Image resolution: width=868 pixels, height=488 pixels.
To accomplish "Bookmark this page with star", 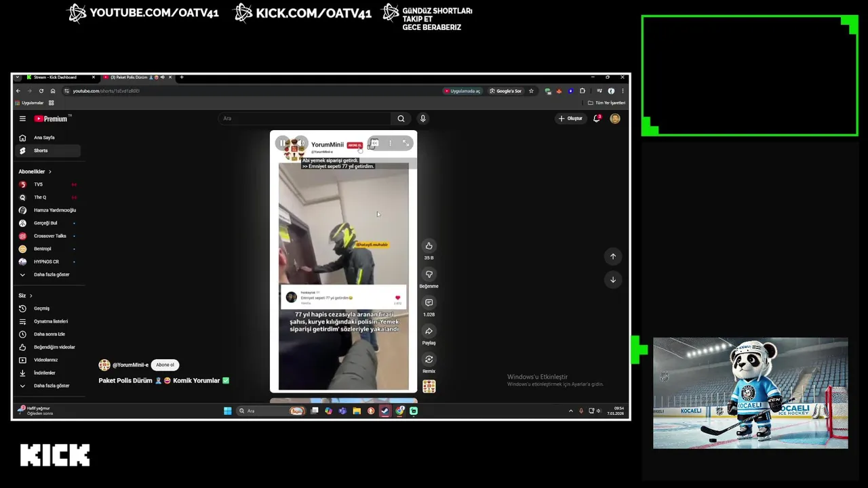I will [531, 91].
